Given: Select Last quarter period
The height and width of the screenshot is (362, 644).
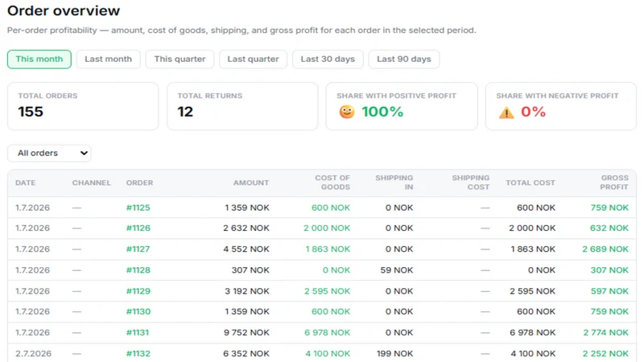Looking at the screenshot, I should click(x=253, y=59).
